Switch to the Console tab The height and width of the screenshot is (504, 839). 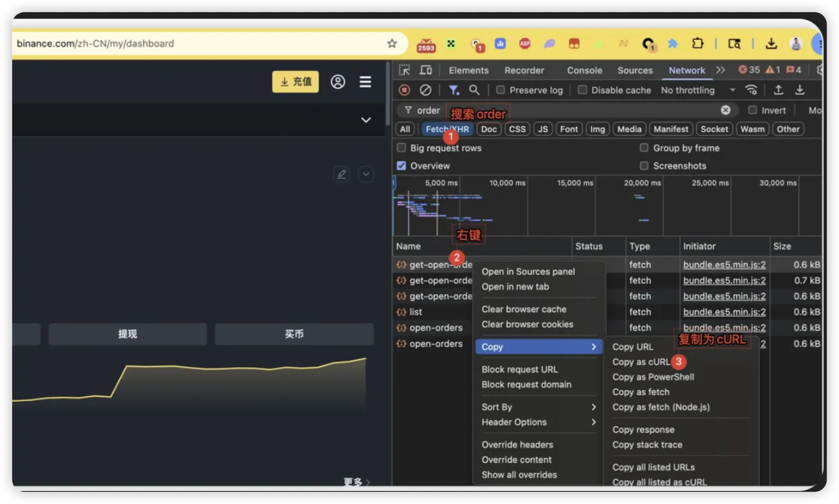tap(584, 70)
